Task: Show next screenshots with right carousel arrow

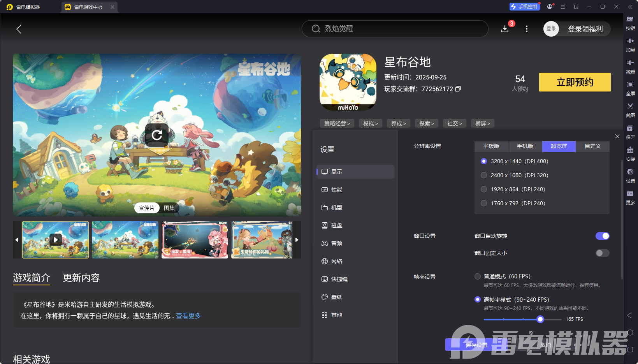Action: (297, 240)
